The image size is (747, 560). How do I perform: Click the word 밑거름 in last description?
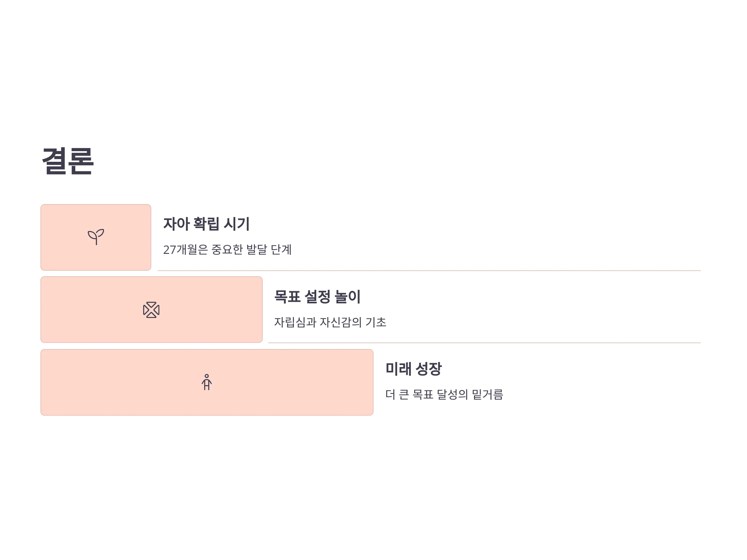487,394
